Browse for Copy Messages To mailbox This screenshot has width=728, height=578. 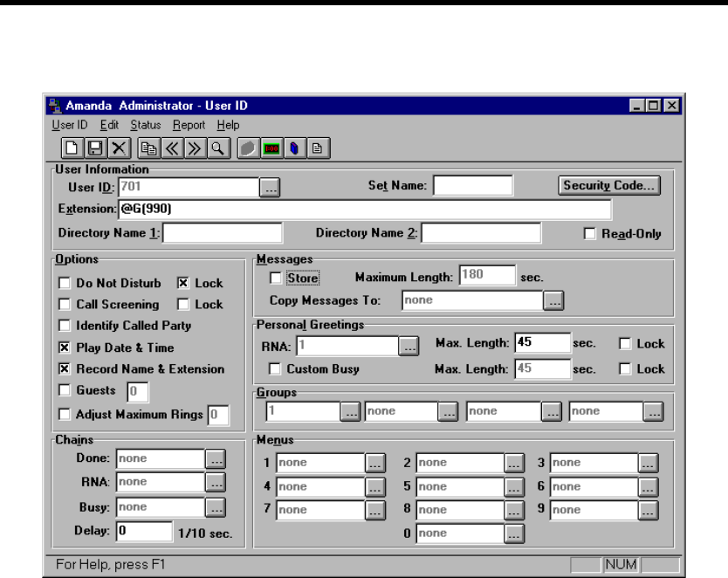pos(553,300)
